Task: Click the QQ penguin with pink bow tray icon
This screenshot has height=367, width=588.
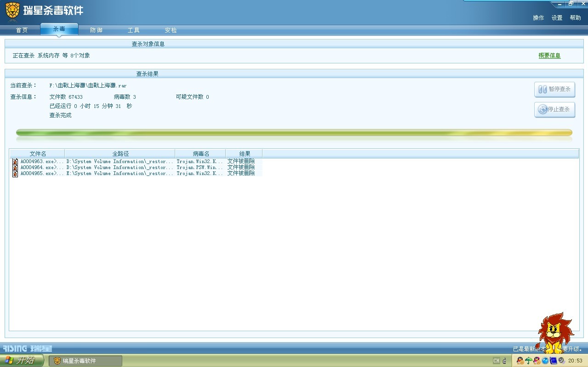Action: tap(537, 361)
